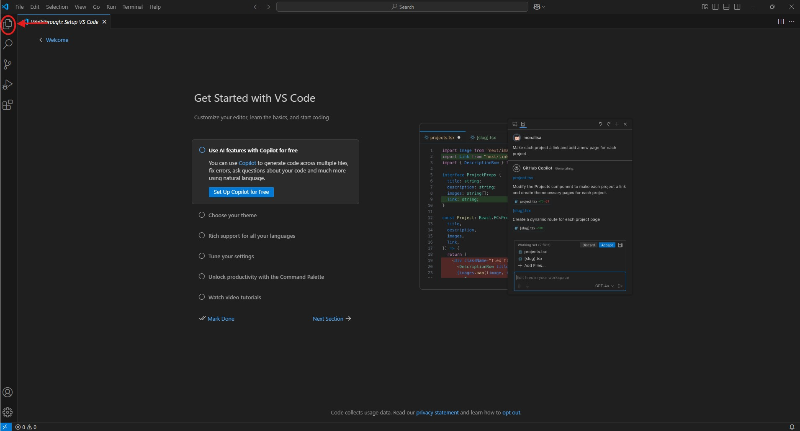
Task: Open the editor More Actions ellipsis
Action: (791, 21)
